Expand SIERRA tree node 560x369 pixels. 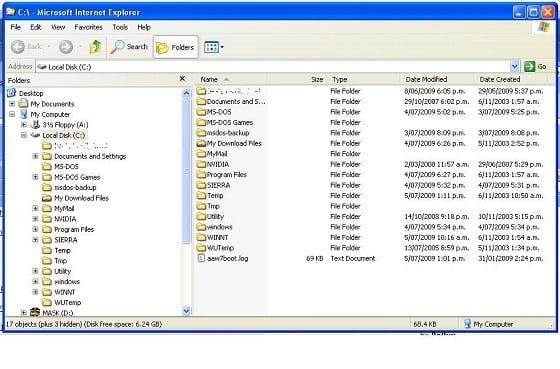(x=35, y=240)
